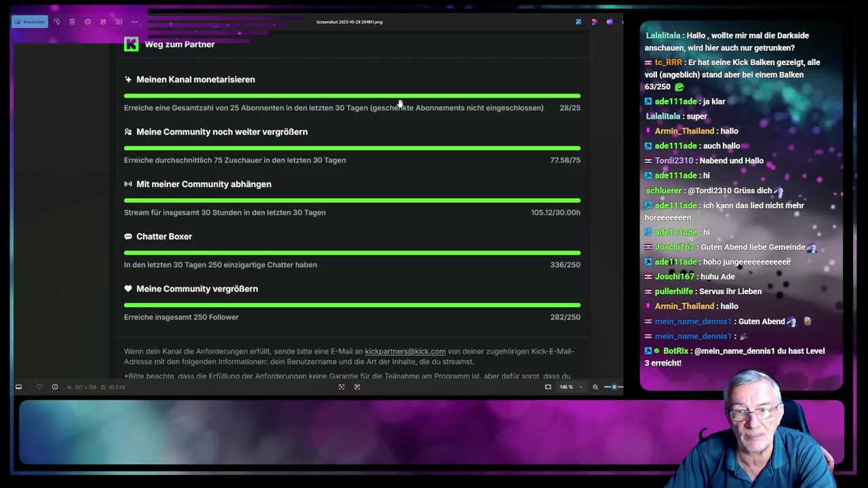
Task: Open the three-dots more options menu
Action: point(134,22)
